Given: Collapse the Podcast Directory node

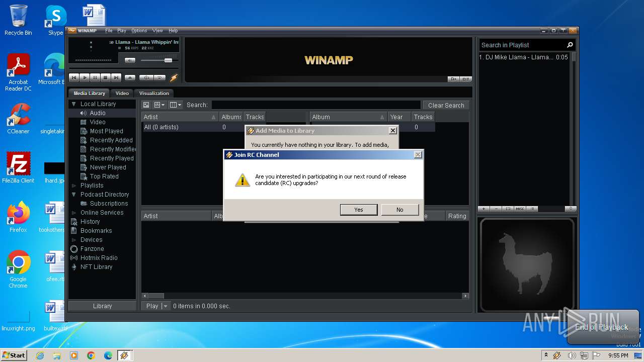Looking at the screenshot, I should tap(74, 195).
